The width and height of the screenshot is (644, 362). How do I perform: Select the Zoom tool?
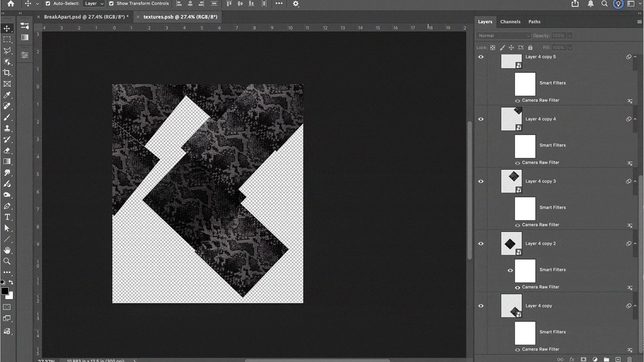[x=7, y=261]
